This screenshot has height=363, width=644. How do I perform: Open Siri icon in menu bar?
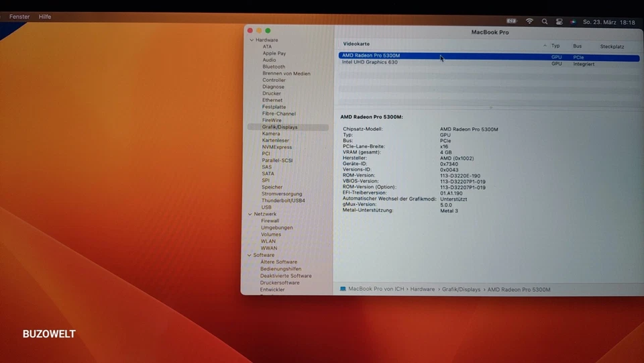pyautogui.click(x=573, y=22)
